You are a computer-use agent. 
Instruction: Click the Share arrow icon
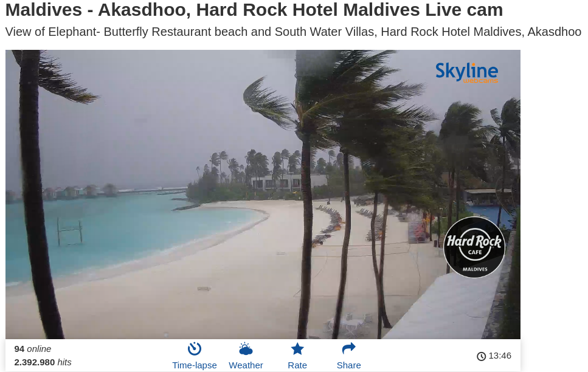click(x=349, y=348)
